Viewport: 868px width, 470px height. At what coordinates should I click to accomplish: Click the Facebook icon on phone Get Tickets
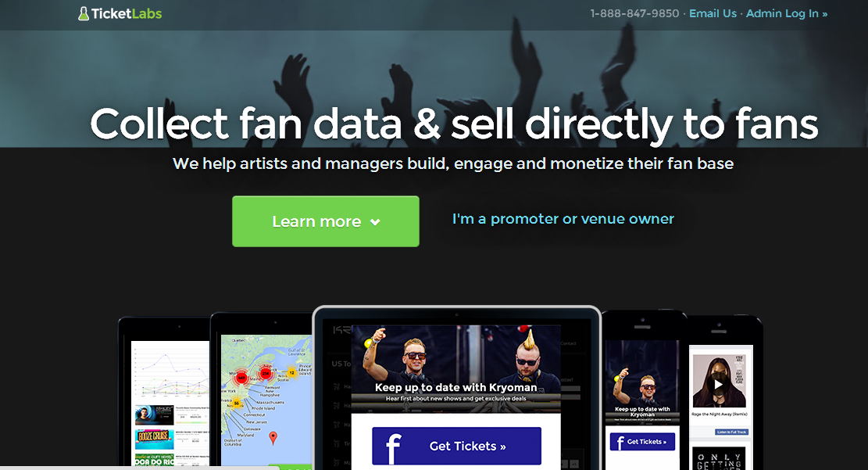[x=620, y=443]
